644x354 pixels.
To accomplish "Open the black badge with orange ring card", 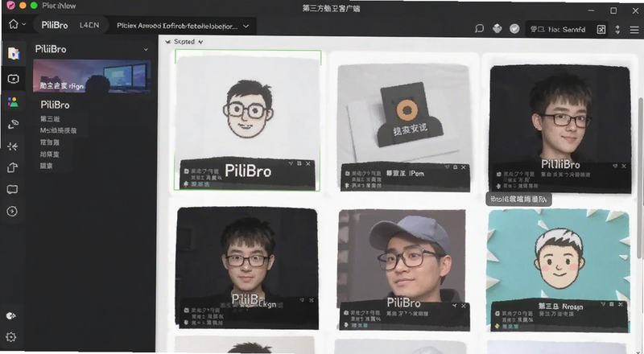I will (405, 127).
